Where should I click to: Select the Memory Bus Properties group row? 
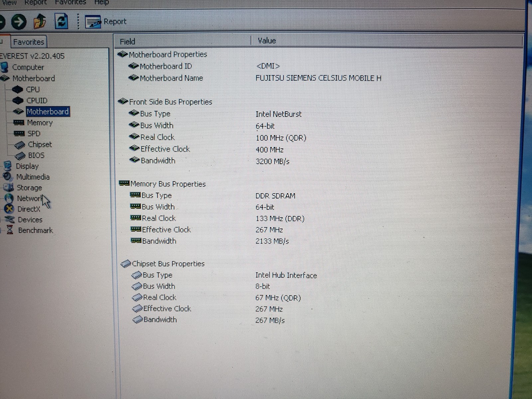[163, 184]
